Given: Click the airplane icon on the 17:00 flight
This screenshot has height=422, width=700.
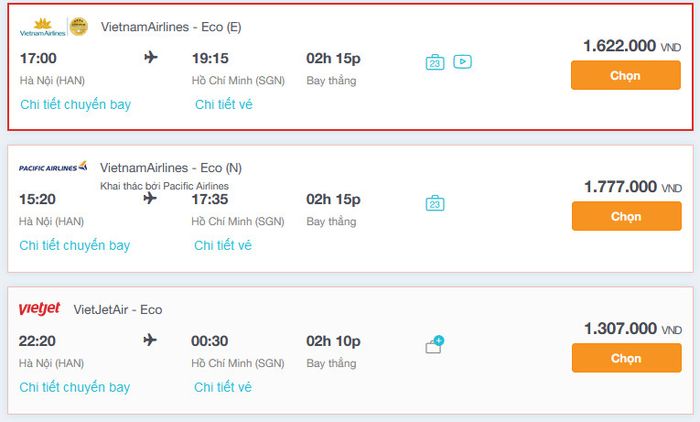Looking at the screenshot, I should coord(151,57).
